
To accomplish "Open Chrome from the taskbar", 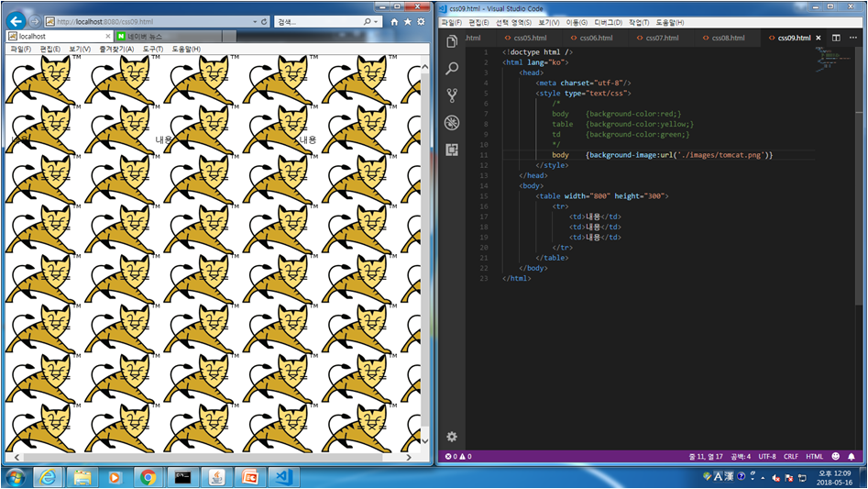I will 148,477.
